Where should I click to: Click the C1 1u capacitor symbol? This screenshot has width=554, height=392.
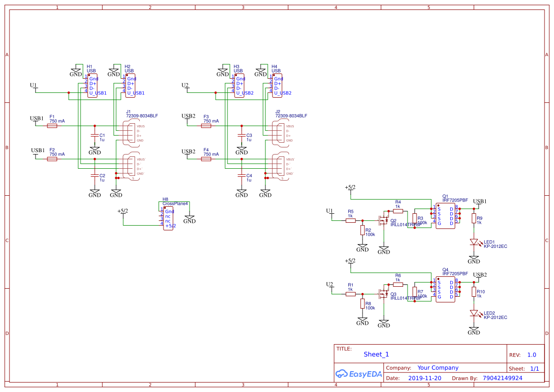click(94, 136)
